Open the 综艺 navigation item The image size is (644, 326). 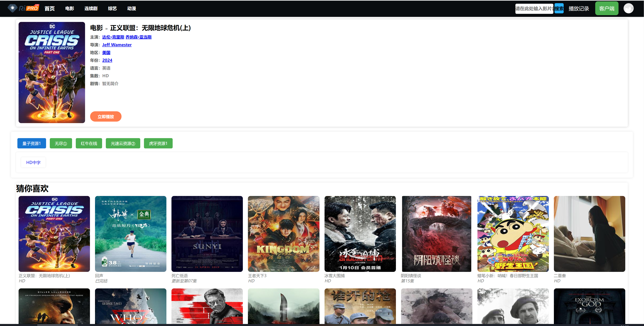point(112,8)
